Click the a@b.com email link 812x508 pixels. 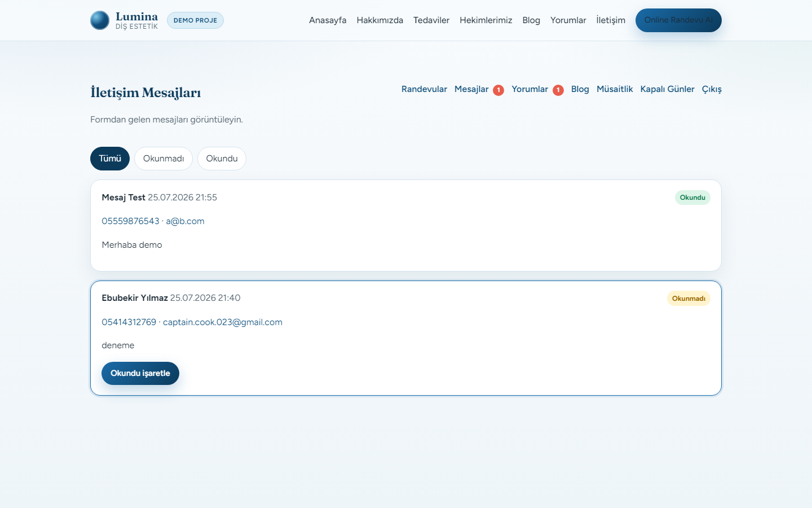[x=185, y=221]
